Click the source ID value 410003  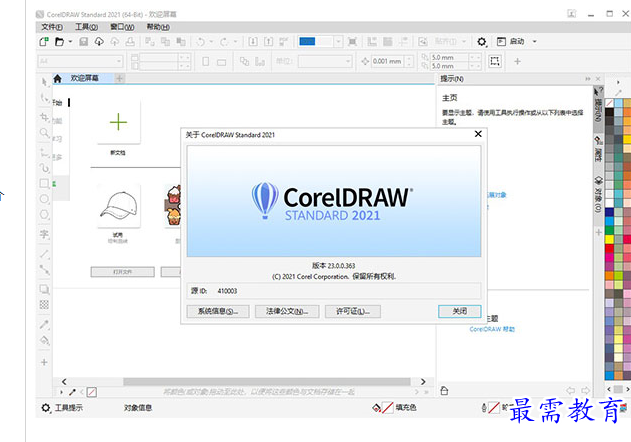(x=227, y=291)
